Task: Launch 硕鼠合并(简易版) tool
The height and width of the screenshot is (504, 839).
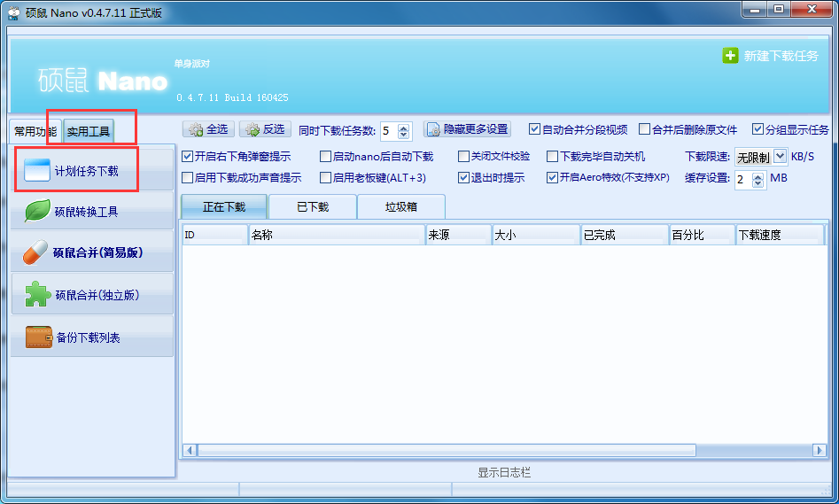Action: tap(92, 252)
